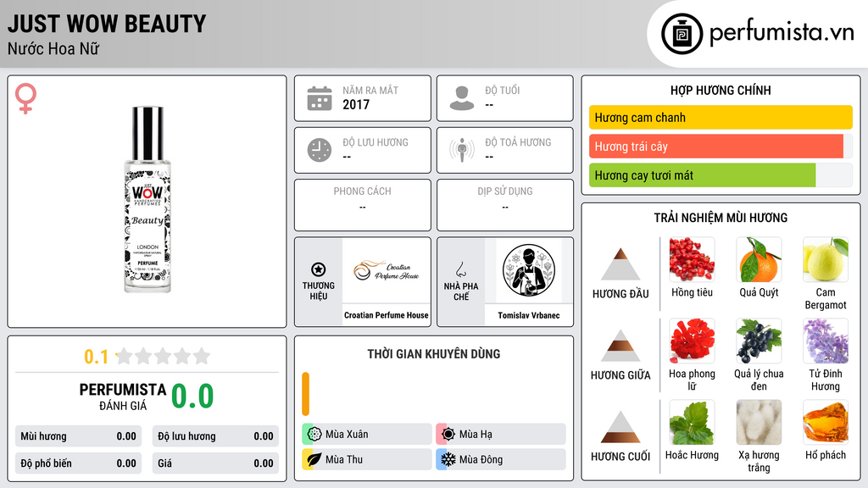868x488 pixels.
Task: Click the green 0.0 Perfumista score
Action: point(192,396)
